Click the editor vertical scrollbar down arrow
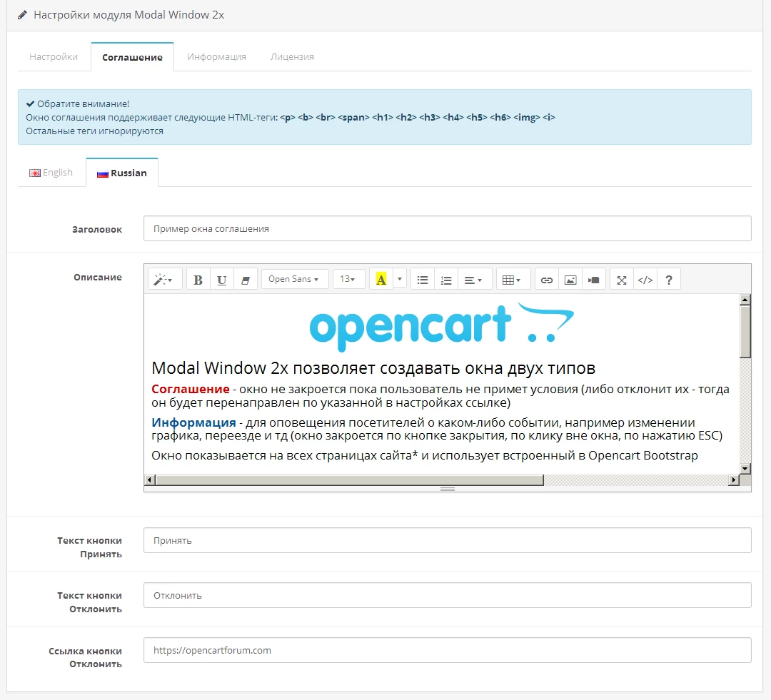771x700 pixels. point(745,469)
